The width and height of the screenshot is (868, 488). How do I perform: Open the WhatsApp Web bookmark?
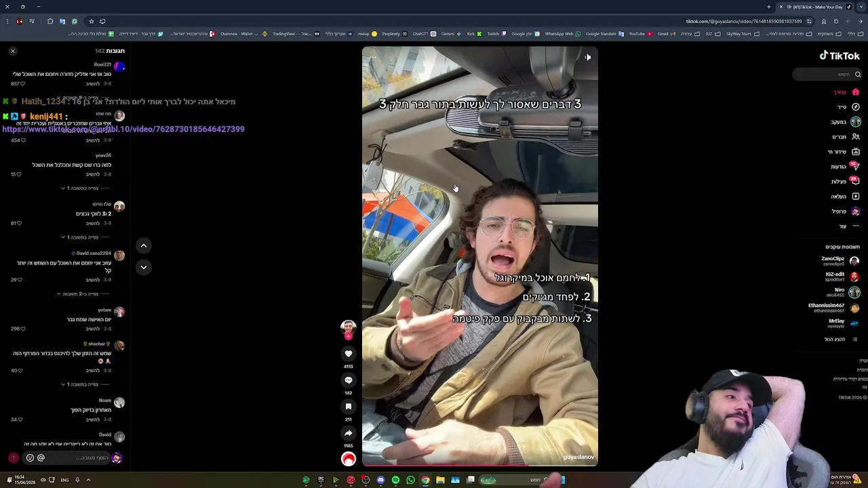coord(562,34)
